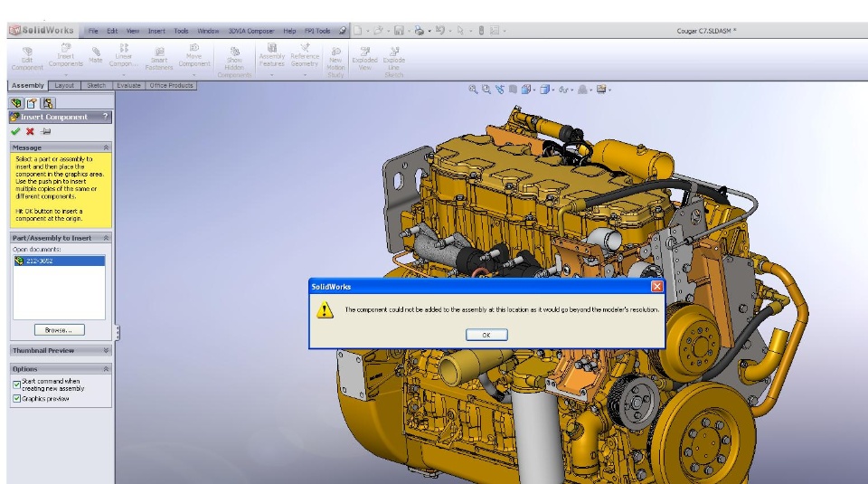This screenshot has height=484, width=868.
Task: Open Insert Components dropdown arrow
Action: pyautogui.click(x=65, y=75)
